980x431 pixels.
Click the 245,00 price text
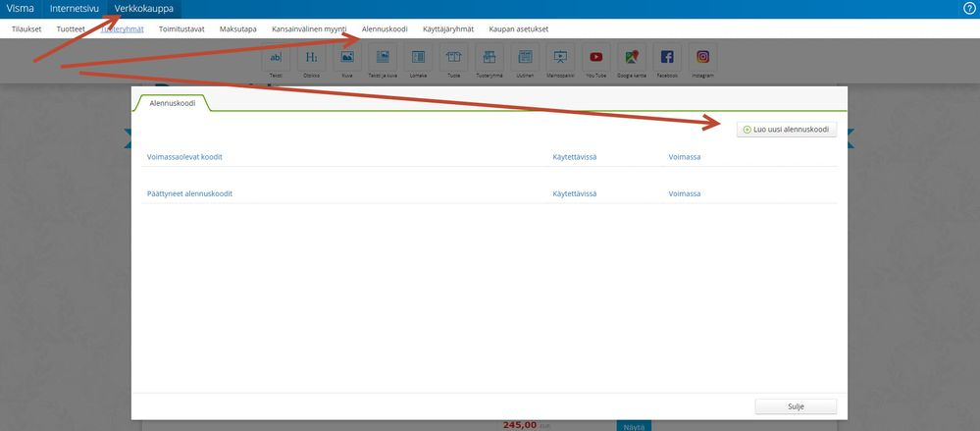tap(520, 425)
